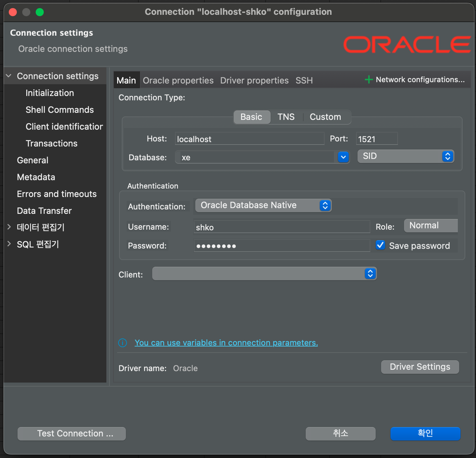Click the Test Connection button

tap(72, 433)
